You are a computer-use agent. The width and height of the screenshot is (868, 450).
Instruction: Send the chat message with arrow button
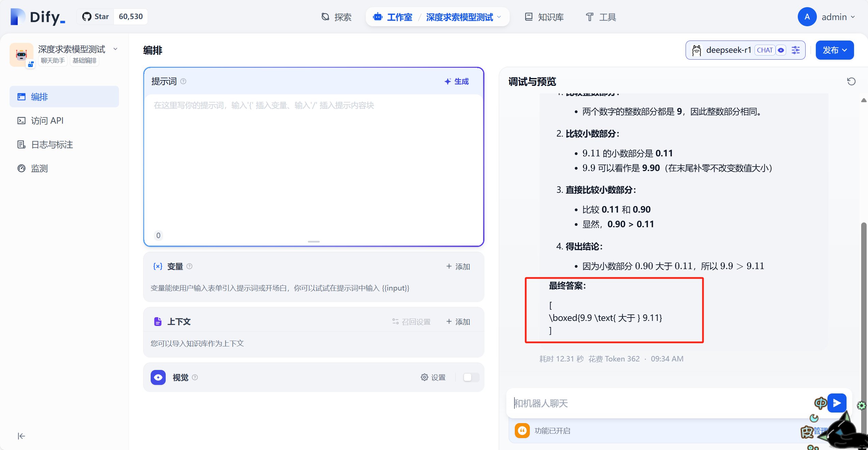click(837, 403)
